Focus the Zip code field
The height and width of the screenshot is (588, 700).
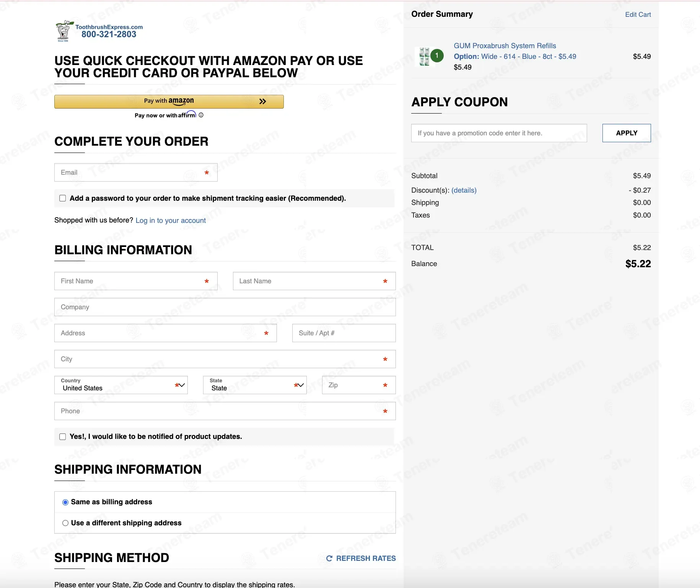(354, 385)
